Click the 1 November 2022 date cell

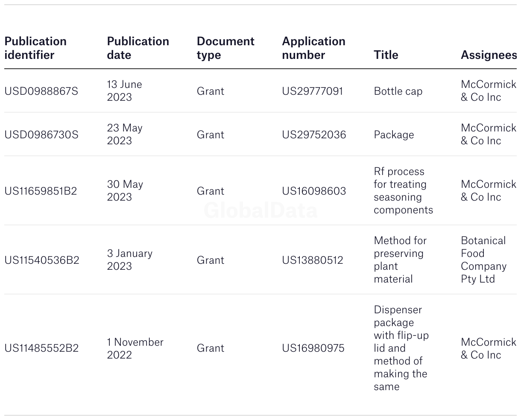point(135,348)
